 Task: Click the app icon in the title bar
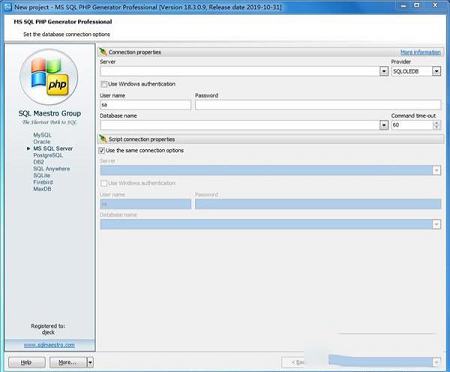[7, 6]
